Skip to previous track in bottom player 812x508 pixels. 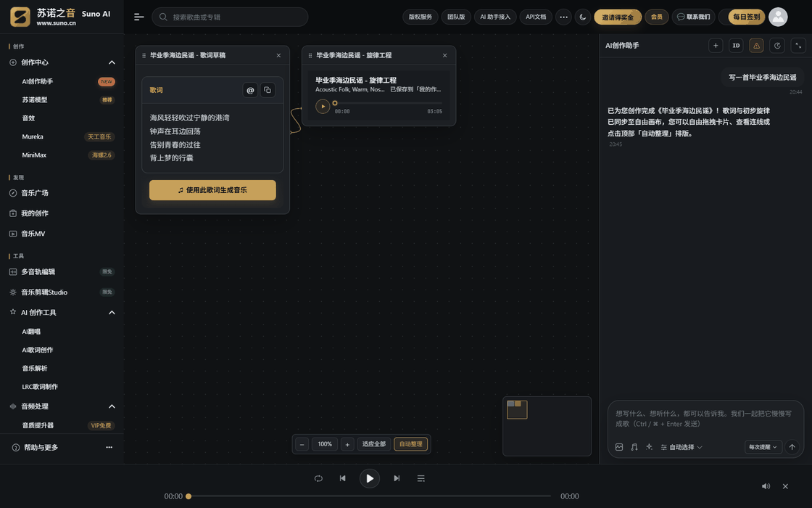coord(342,478)
